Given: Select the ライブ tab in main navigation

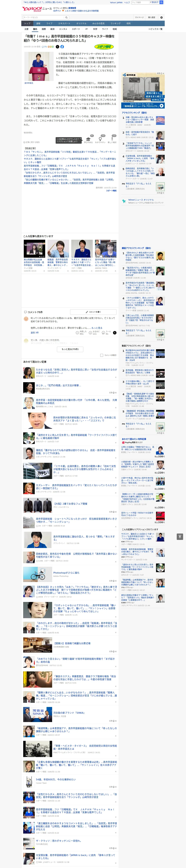Looking at the screenshot, I should click(x=49, y=23).
